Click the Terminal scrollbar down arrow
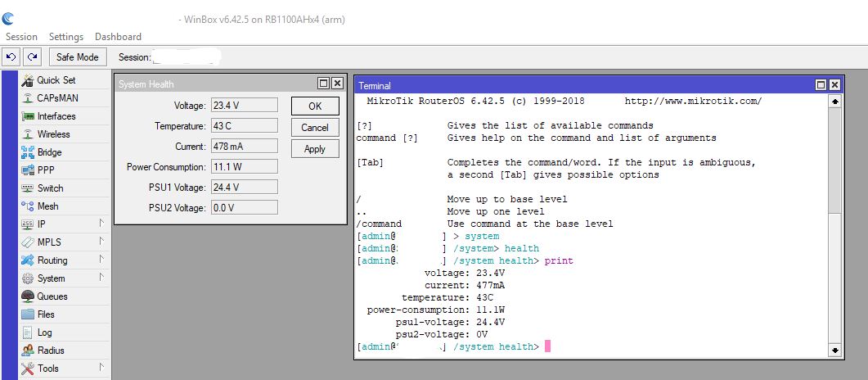Viewport: 868px width, 380px height. pos(834,351)
